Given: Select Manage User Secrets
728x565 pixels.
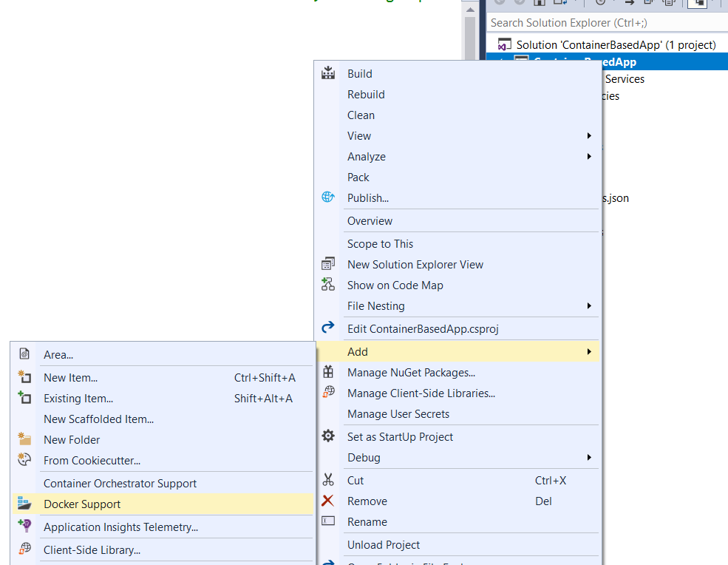Looking at the screenshot, I should (398, 413).
